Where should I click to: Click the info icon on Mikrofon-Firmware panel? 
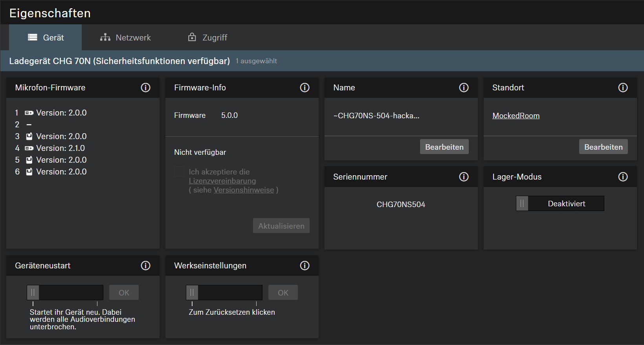[x=145, y=88]
